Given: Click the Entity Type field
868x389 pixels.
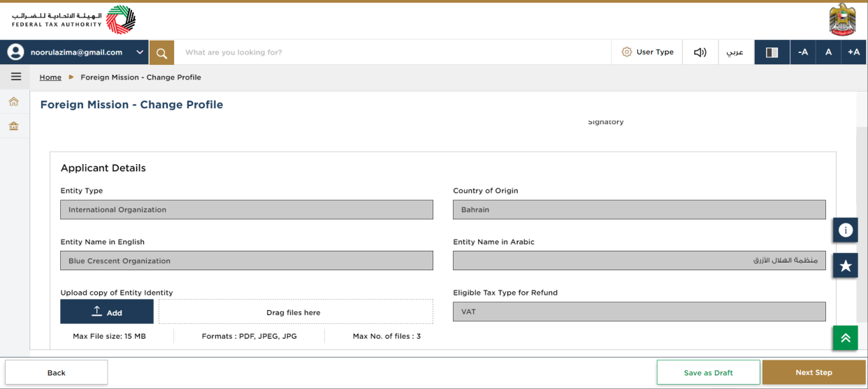Looking at the screenshot, I should pyautogui.click(x=247, y=210).
